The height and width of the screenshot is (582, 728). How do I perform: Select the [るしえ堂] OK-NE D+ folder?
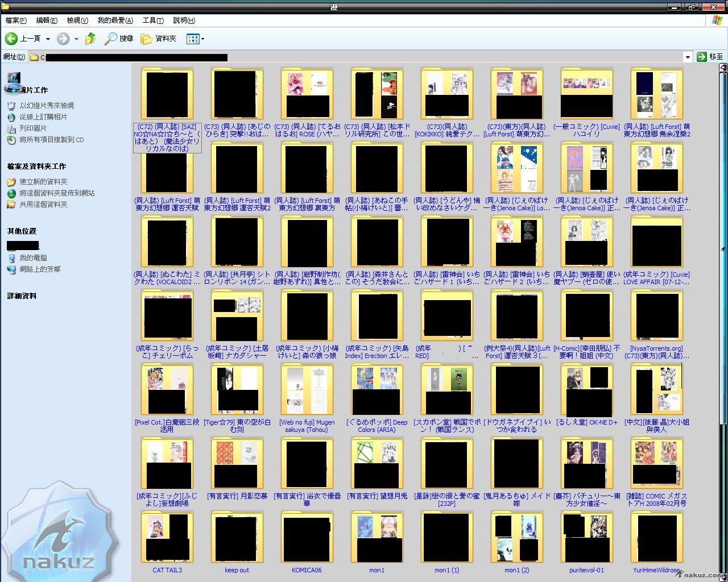pyautogui.click(x=586, y=396)
